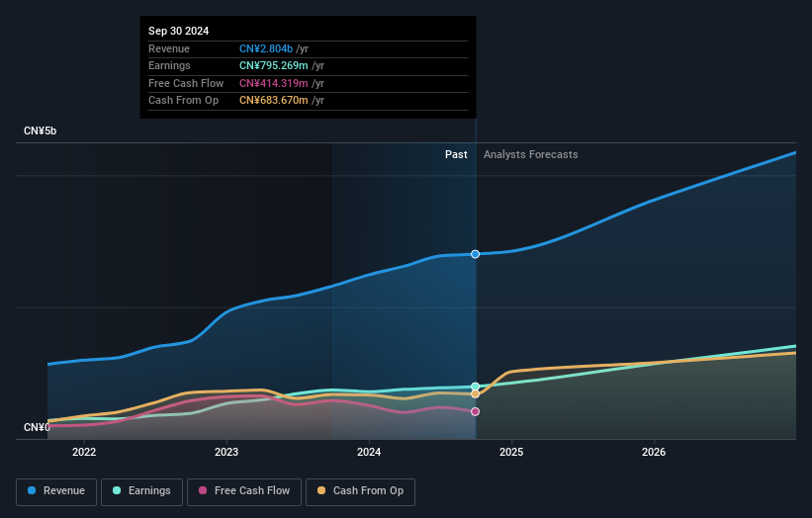Select the Revenue data point on Sep 30 2024

click(x=475, y=254)
